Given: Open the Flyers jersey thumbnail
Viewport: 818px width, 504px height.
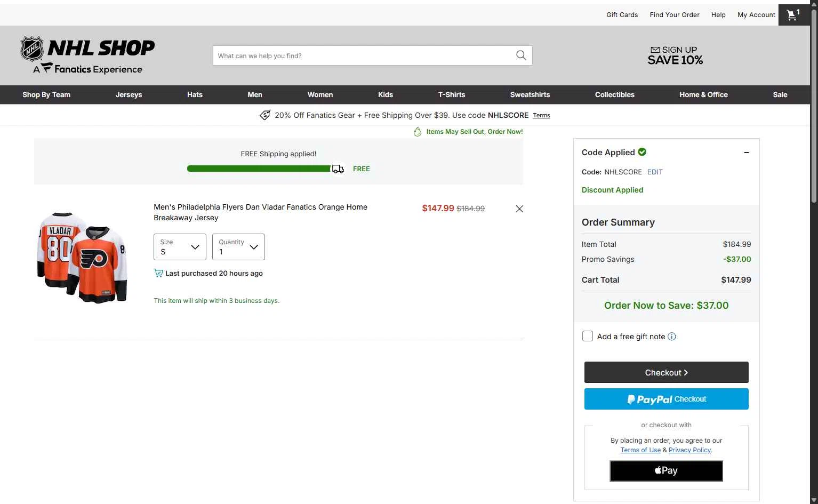Looking at the screenshot, I should coord(83,257).
